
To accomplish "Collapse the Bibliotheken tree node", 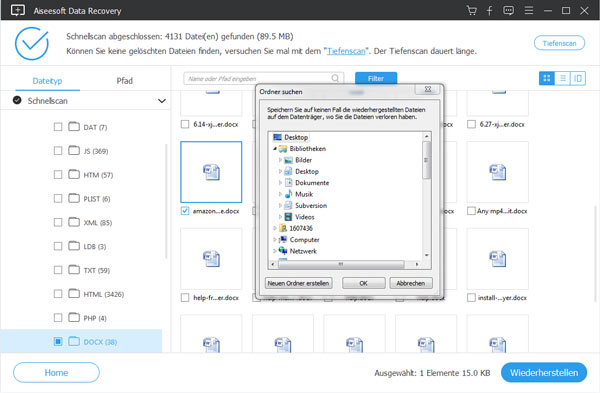I will pyautogui.click(x=275, y=148).
